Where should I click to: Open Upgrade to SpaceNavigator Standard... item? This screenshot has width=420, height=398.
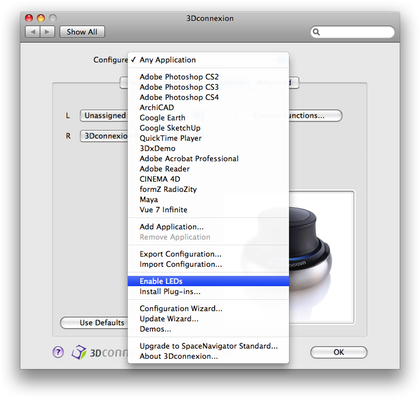(208, 346)
